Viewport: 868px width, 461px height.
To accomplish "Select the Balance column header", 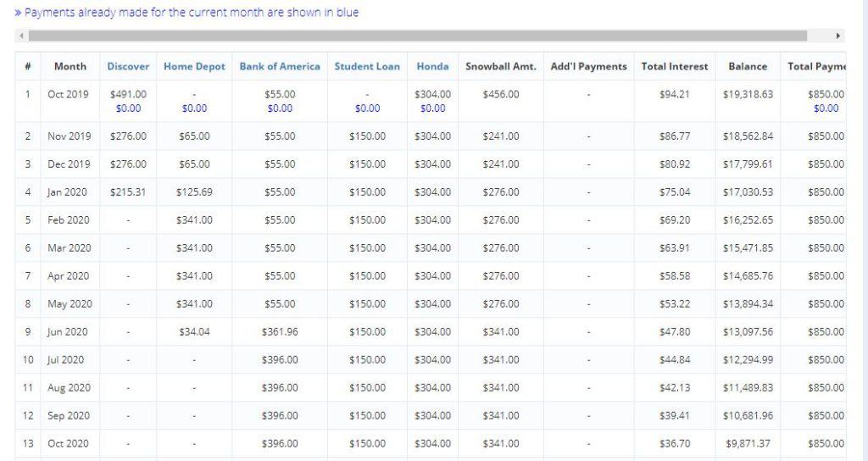I will point(748,66).
